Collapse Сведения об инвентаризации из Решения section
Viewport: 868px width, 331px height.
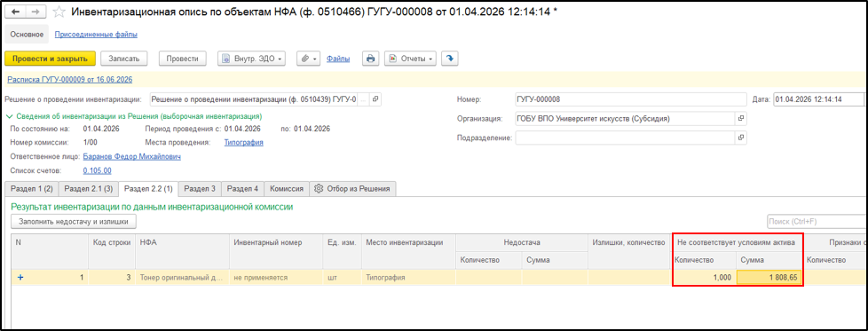pos(133,117)
